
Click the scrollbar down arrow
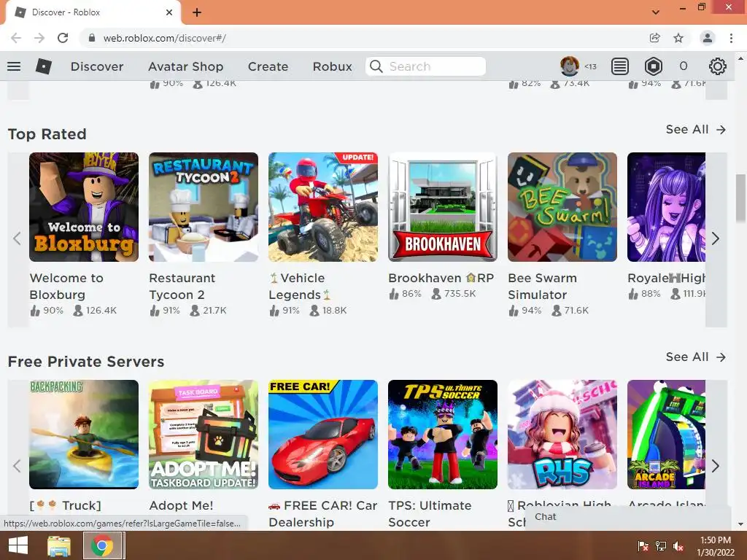(x=740, y=524)
